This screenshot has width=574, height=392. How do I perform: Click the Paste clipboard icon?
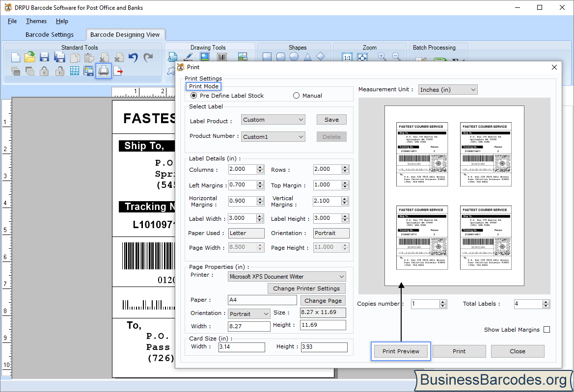click(x=89, y=58)
